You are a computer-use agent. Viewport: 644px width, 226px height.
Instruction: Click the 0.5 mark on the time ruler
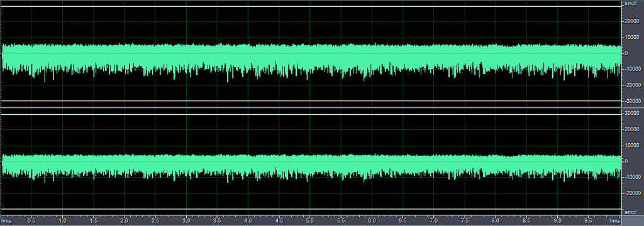click(x=31, y=221)
